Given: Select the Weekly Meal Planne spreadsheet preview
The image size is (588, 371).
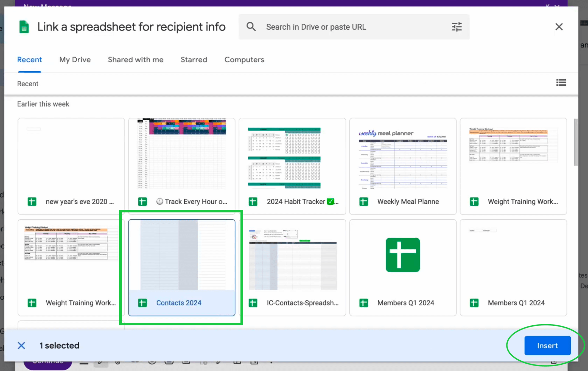Looking at the screenshot, I should 403,166.
